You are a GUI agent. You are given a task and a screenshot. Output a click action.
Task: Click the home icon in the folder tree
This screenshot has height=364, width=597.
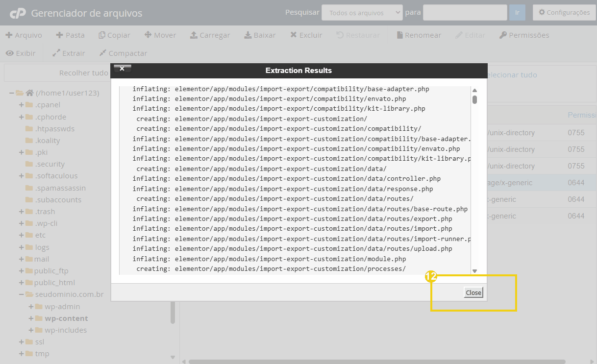(x=30, y=93)
